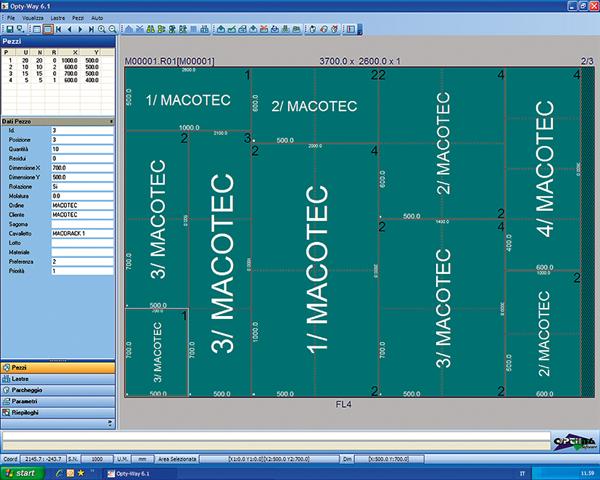Go to the previous sheet layout
Screen dimensions: 600x480
(x=69, y=29)
